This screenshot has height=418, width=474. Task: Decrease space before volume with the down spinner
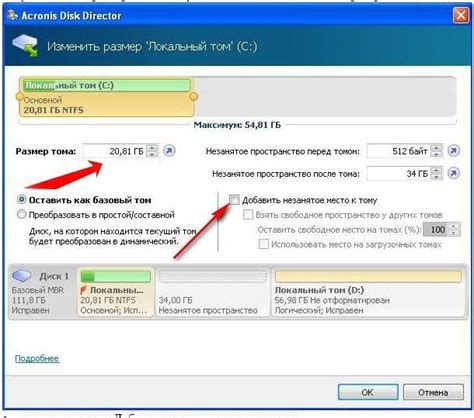pos(436,154)
